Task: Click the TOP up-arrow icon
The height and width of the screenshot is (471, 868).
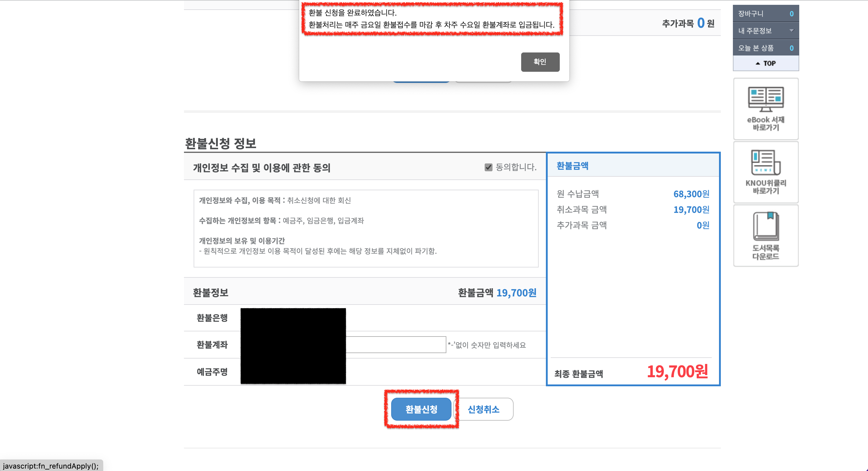Action: click(758, 63)
